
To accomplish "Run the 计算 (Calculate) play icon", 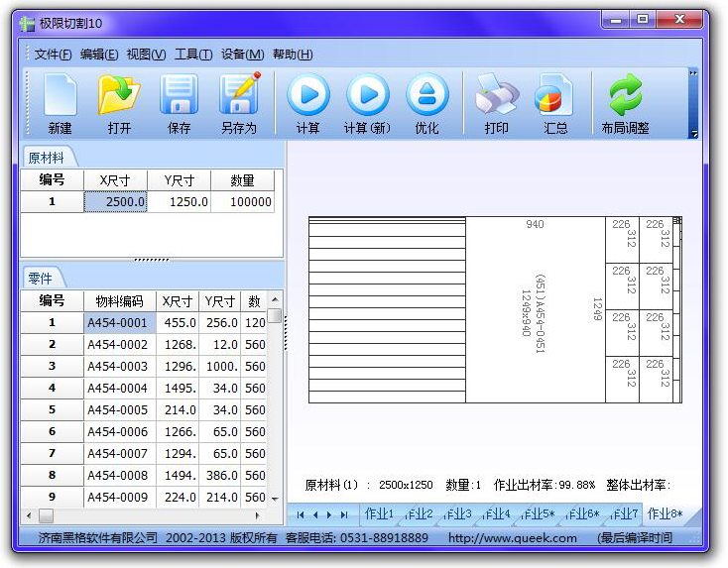I will tap(307, 95).
